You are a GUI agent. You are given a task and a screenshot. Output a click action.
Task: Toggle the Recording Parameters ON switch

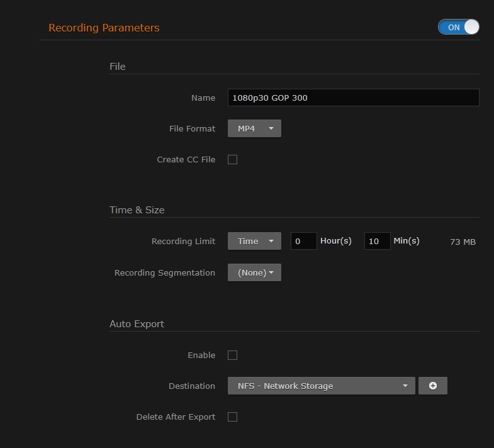[458, 27]
